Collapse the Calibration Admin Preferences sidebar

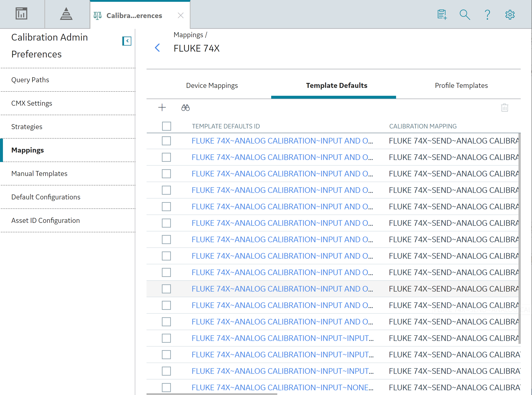[127, 41]
